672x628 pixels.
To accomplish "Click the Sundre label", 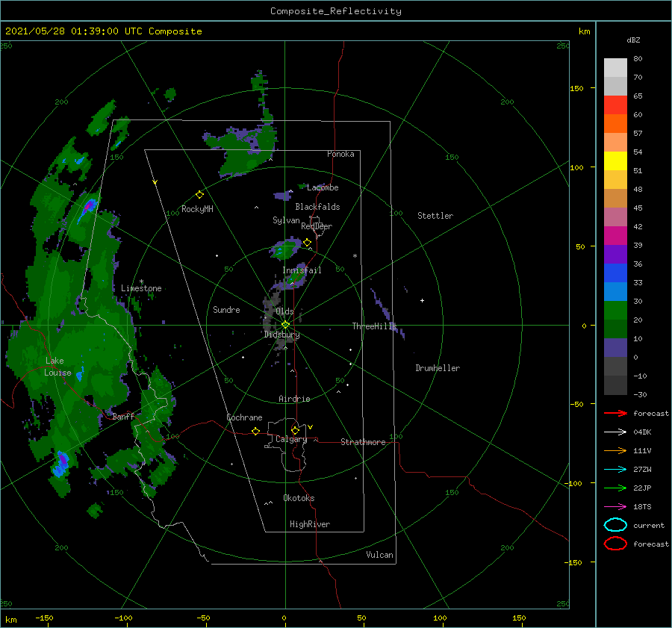I will click(226, 309).
